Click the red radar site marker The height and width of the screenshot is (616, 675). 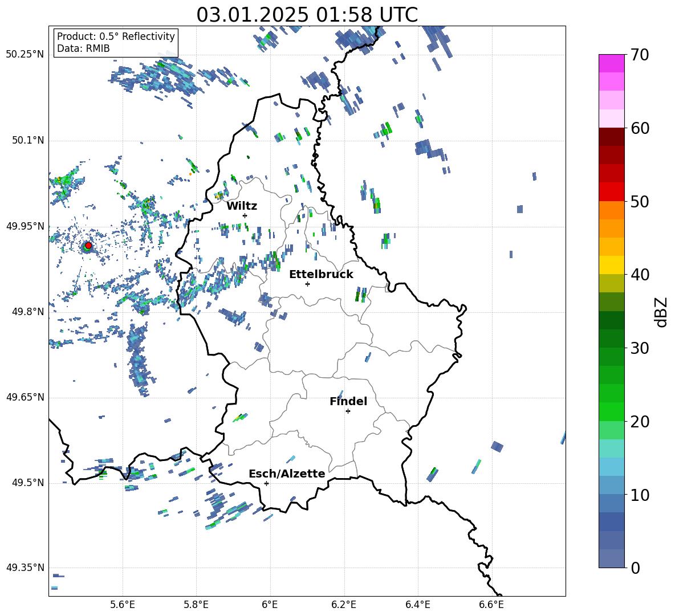pos(88,245)
